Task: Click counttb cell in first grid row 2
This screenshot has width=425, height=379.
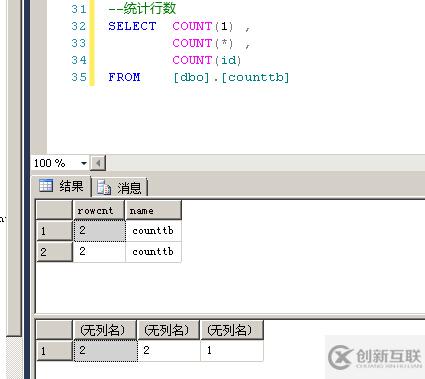Action: (153, 252)
